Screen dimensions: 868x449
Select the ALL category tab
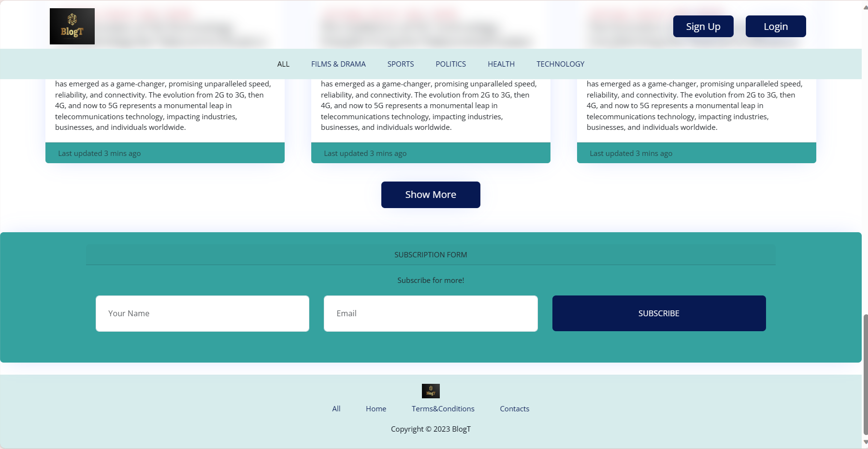(x=283, y=64)
